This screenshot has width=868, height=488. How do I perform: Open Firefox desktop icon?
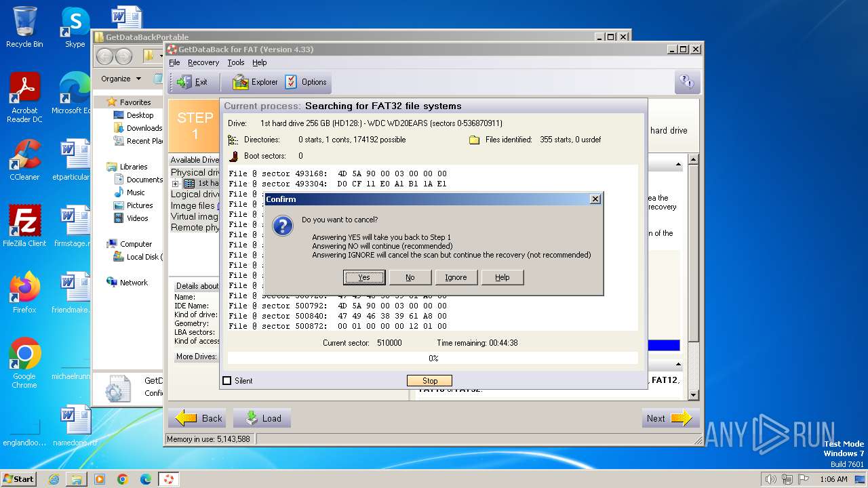click(x=24, y=293)
